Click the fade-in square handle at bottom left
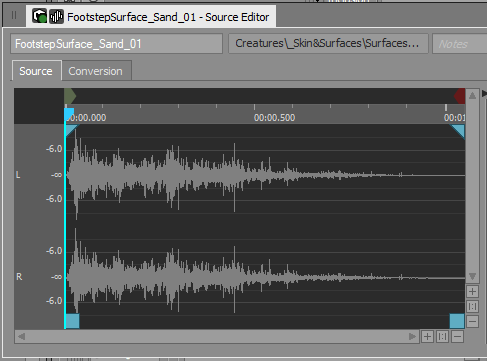 72,321
